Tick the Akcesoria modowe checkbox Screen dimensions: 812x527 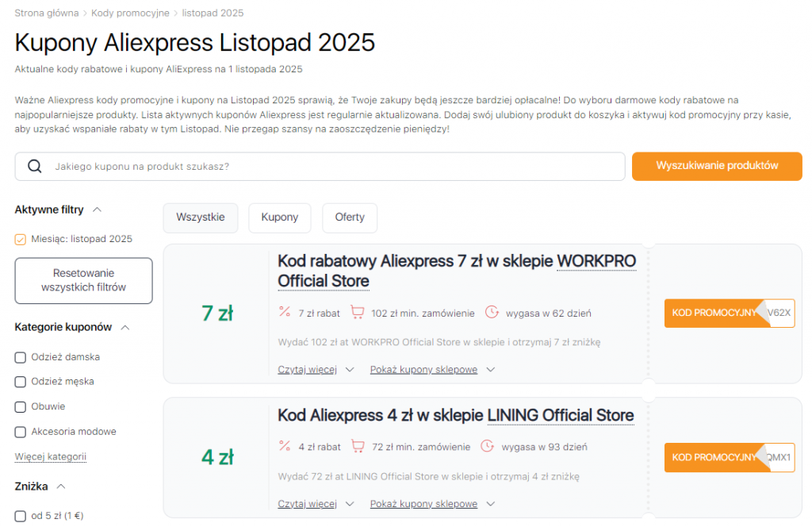[21, 432]
